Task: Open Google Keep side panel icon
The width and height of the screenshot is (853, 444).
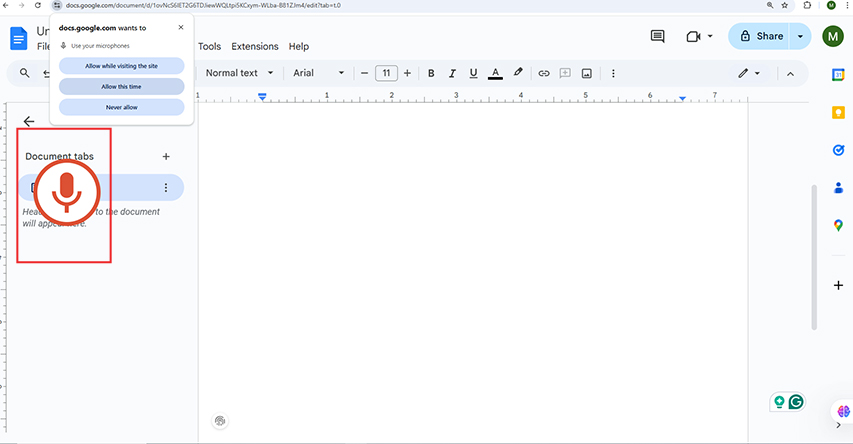Action: point(838,113)
